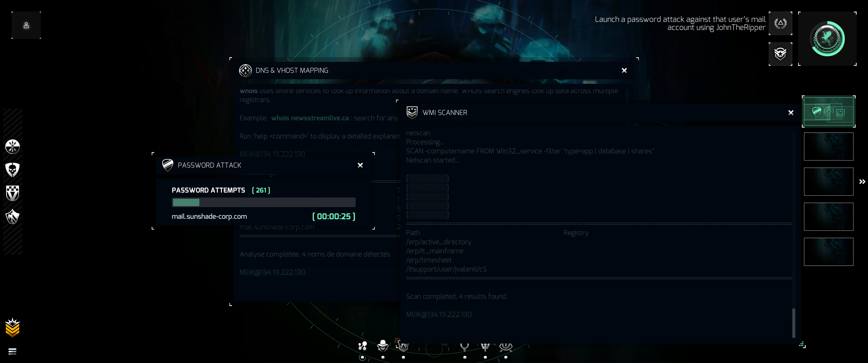
Task: Click the star shield badge icon top-right
Action: pyautogui.click(x=780, y=54)
